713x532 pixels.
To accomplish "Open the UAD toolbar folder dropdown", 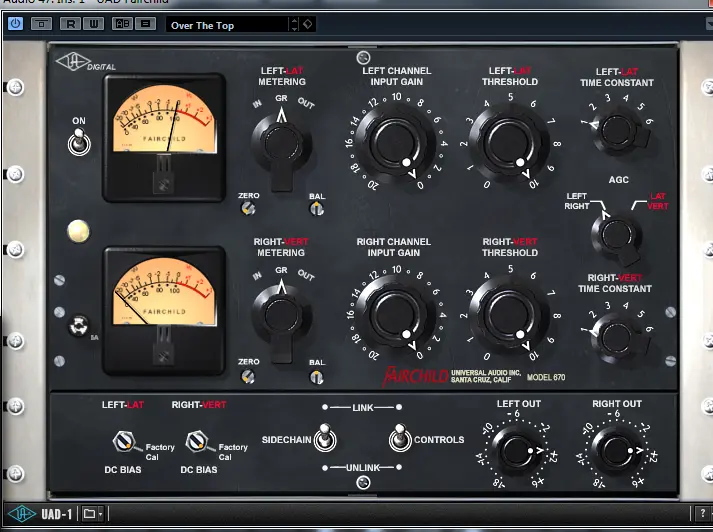I will [93, 514].
